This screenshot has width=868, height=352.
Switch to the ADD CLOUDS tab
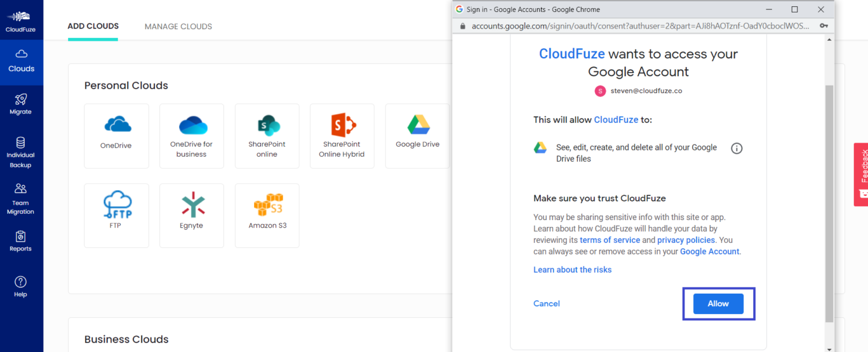coord(93,26)
